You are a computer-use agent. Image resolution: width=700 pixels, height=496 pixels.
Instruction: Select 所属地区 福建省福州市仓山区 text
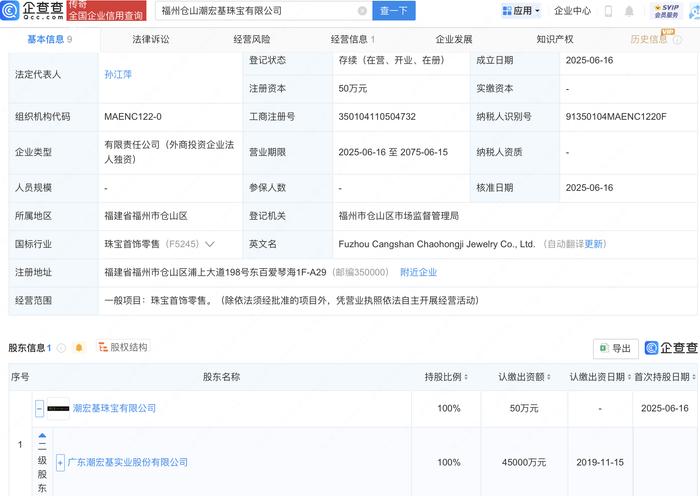click(x=146, y=216)
